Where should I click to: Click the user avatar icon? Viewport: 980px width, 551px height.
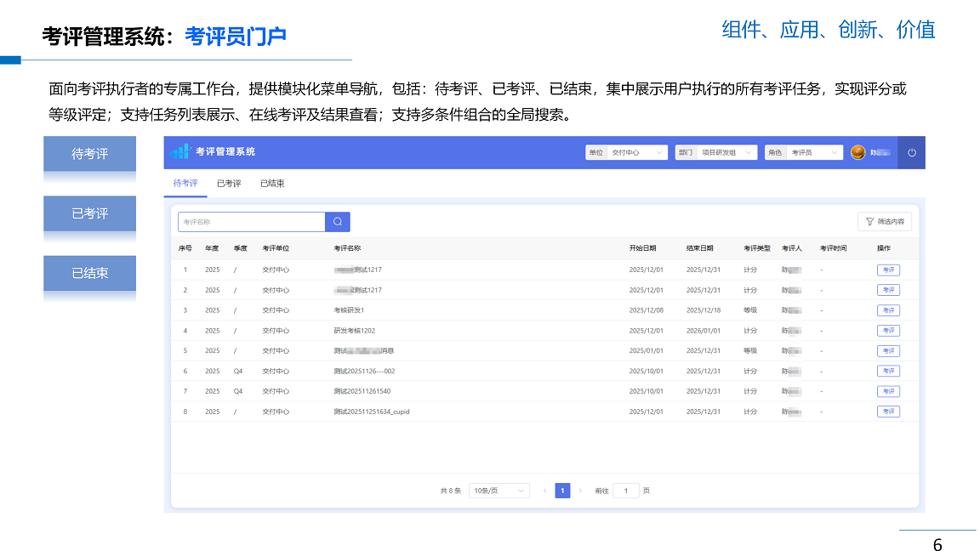857,153
